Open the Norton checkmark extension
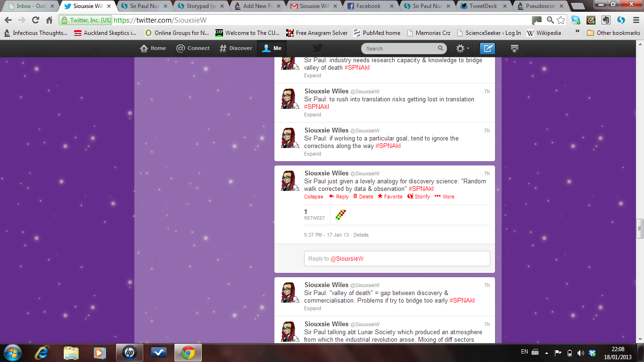Viewport: 644px width, 362px height. [x=591, y=20]
